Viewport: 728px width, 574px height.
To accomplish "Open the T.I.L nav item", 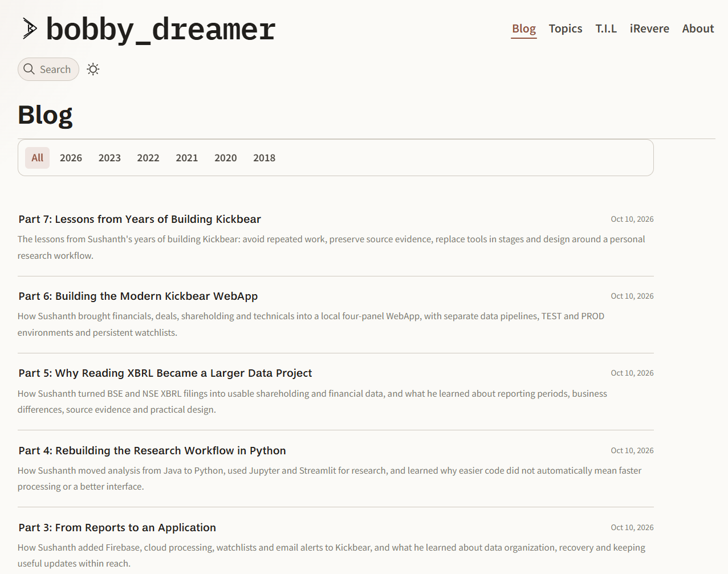I will (606, 29).
